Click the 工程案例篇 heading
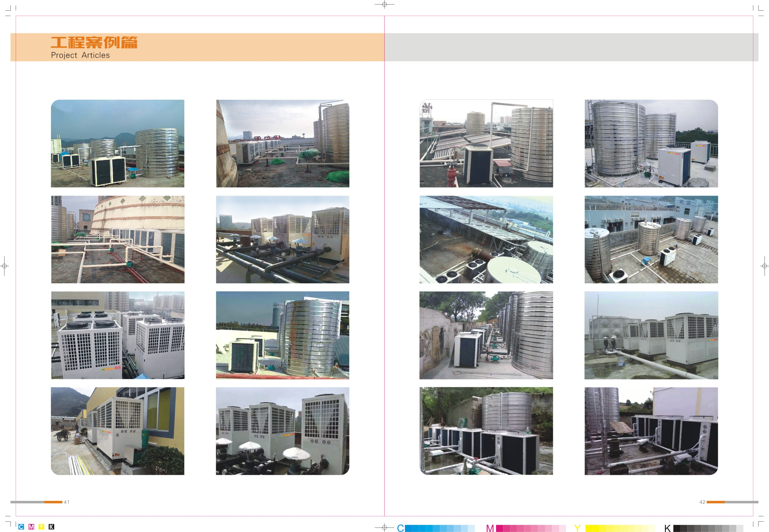Image resolution: width=769 pixels, height=532 pixels. coord(94,43)
